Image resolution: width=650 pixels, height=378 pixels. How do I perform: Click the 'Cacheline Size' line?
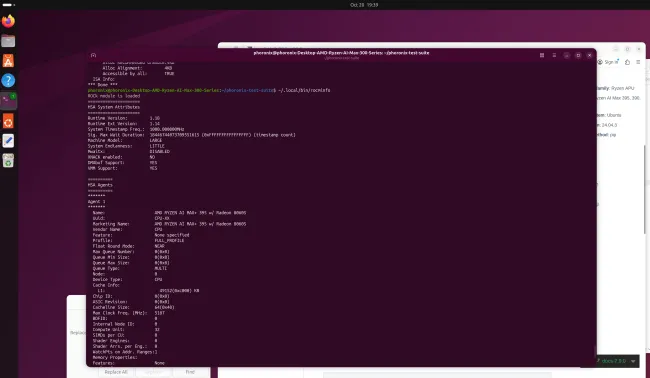click(133, 308)
